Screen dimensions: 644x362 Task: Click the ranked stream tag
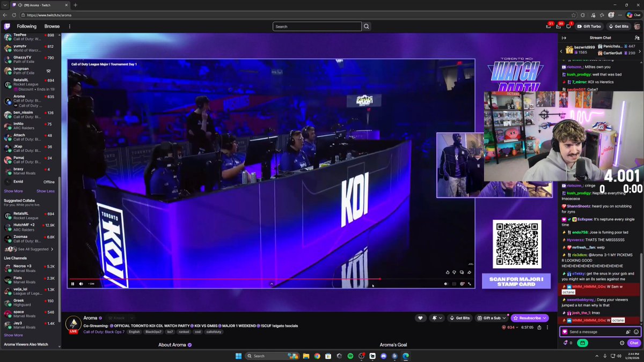[x=184, y=332]
